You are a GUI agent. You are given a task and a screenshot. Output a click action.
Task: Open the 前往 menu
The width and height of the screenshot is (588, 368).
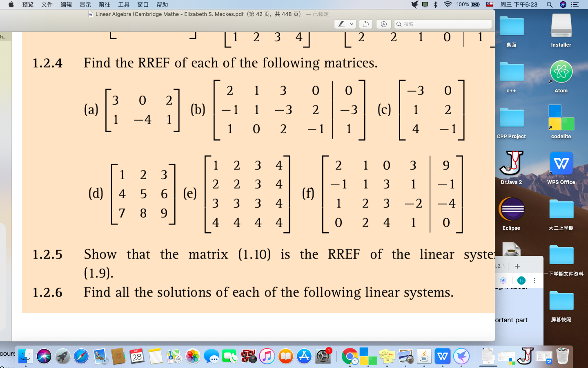tap(105, 4)
